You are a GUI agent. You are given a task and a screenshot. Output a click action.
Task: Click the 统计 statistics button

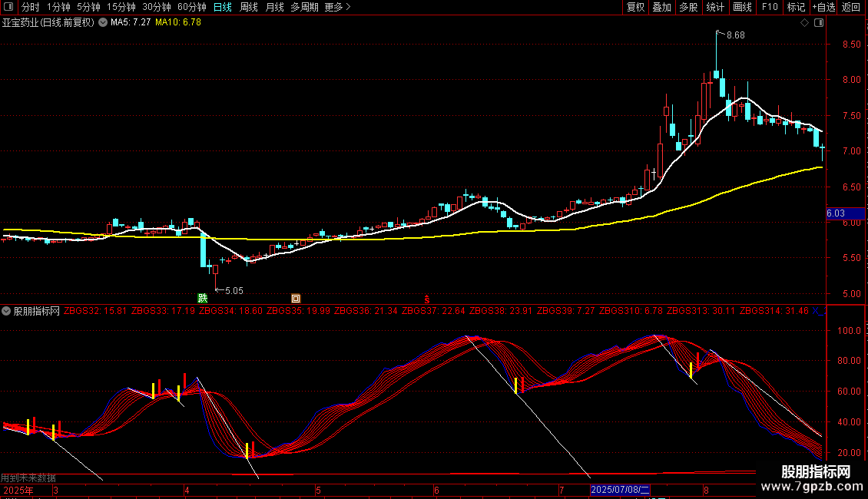point(715,7)
